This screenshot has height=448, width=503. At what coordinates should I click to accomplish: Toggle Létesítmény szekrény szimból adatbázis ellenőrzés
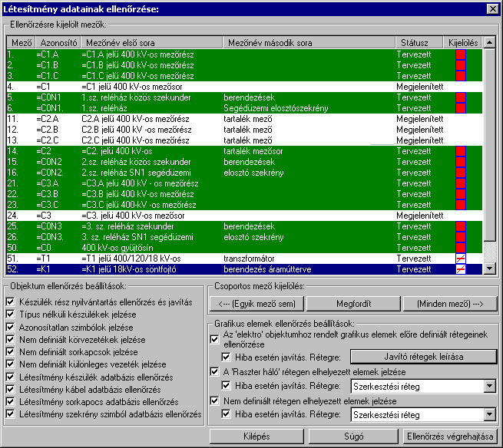pos(11,414)
